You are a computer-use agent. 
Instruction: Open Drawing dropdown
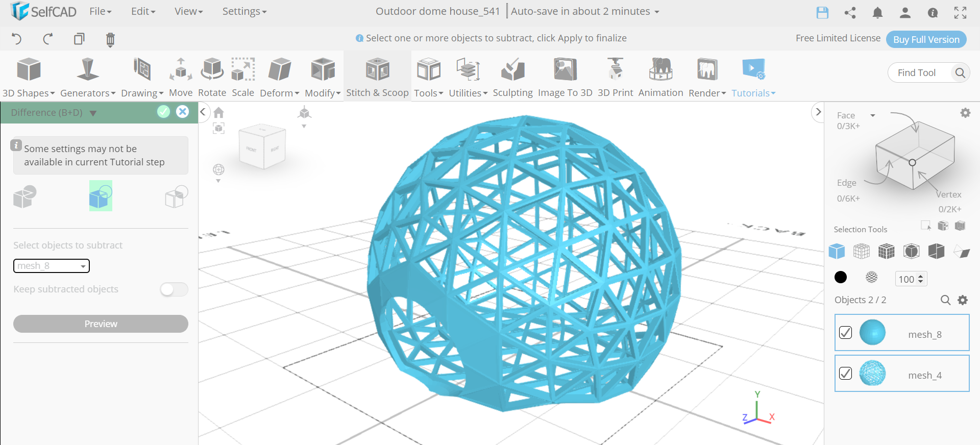[x=142, y=77]
